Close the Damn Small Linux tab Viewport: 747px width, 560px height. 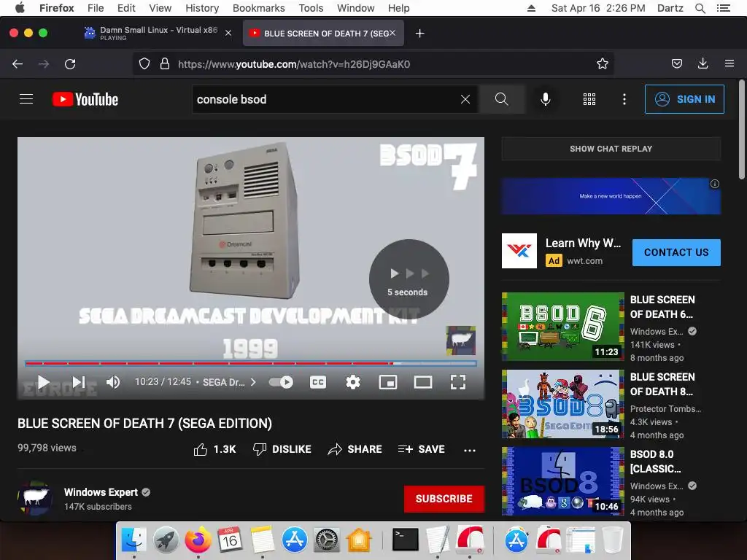[228, 34]
